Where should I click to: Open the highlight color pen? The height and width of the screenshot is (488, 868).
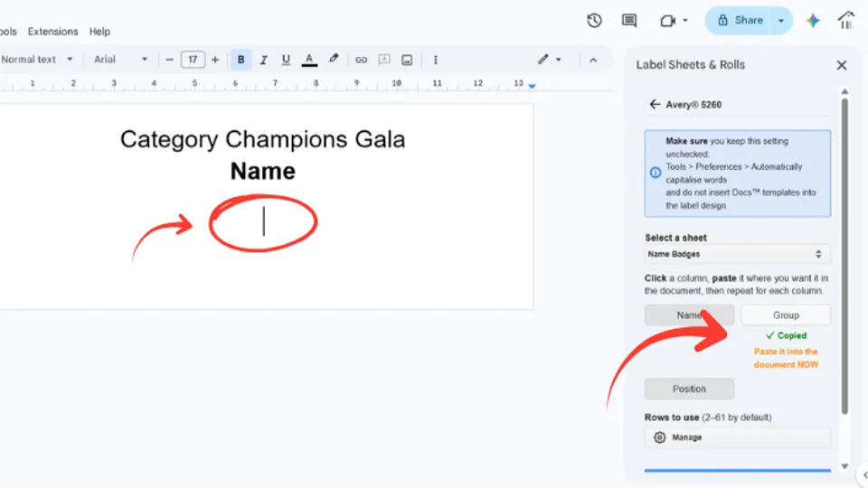[334, 60]
